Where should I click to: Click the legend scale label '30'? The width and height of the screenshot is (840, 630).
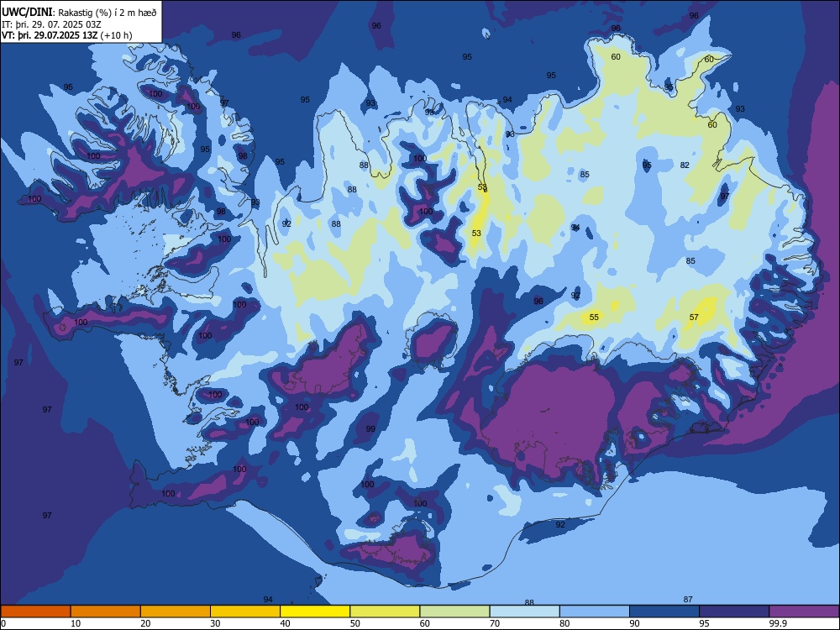pyautogui.click(x=215, y=623)
